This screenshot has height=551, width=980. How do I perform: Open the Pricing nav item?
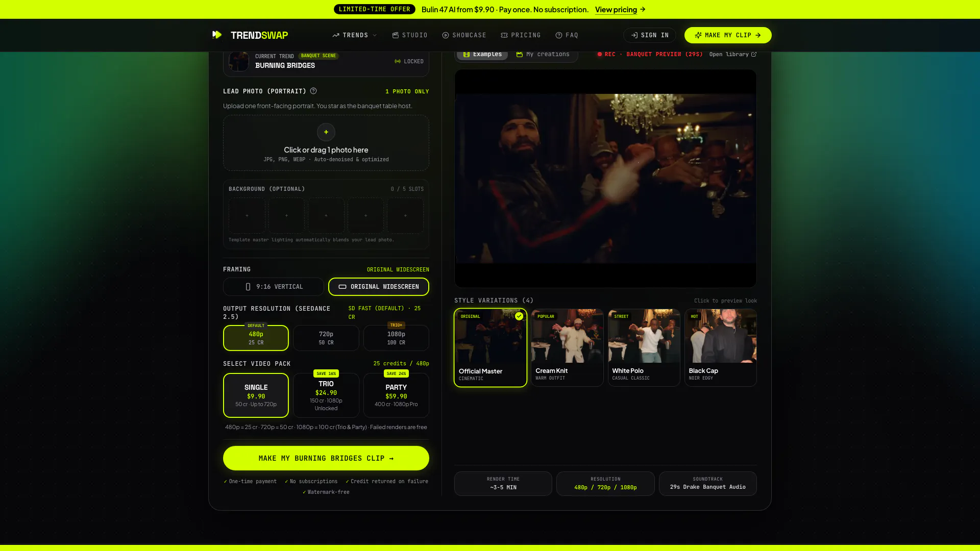pos(521,35)
